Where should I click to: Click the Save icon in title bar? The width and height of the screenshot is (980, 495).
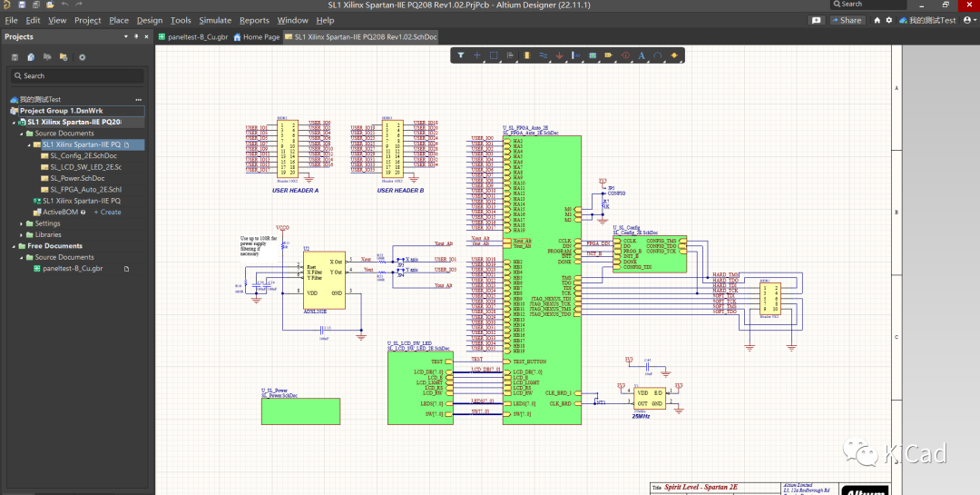(x=22, y=5)
